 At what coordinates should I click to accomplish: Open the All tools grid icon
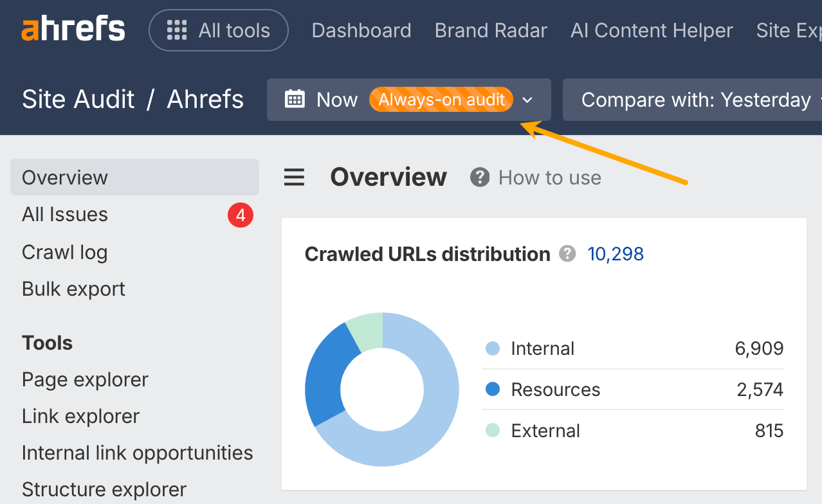point(176,30)
